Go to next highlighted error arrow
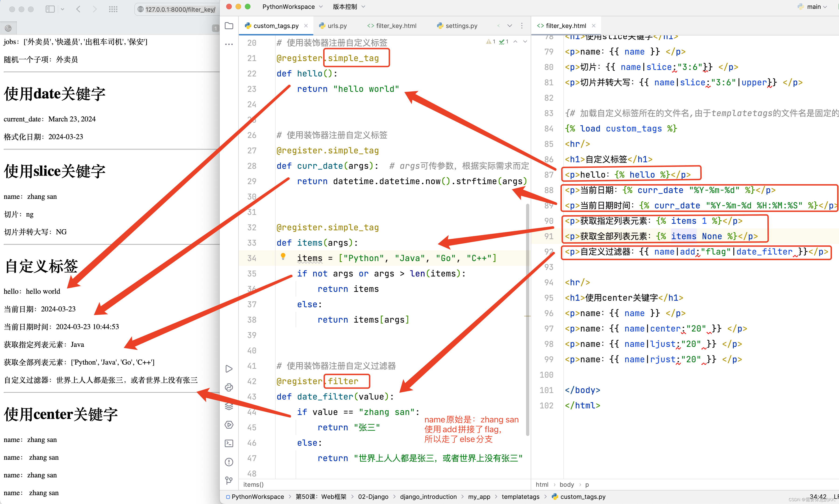839x504 pixels. [525, 42]
